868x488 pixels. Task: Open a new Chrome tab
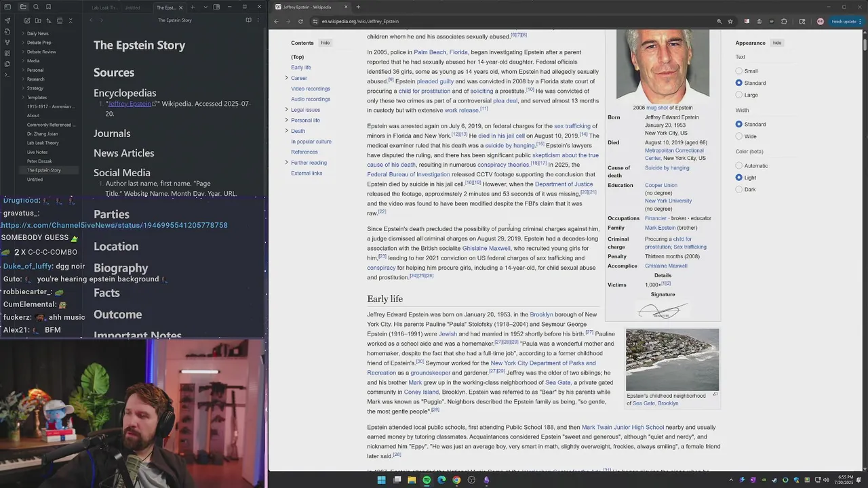pyautogui.click(x=358, y=7)
